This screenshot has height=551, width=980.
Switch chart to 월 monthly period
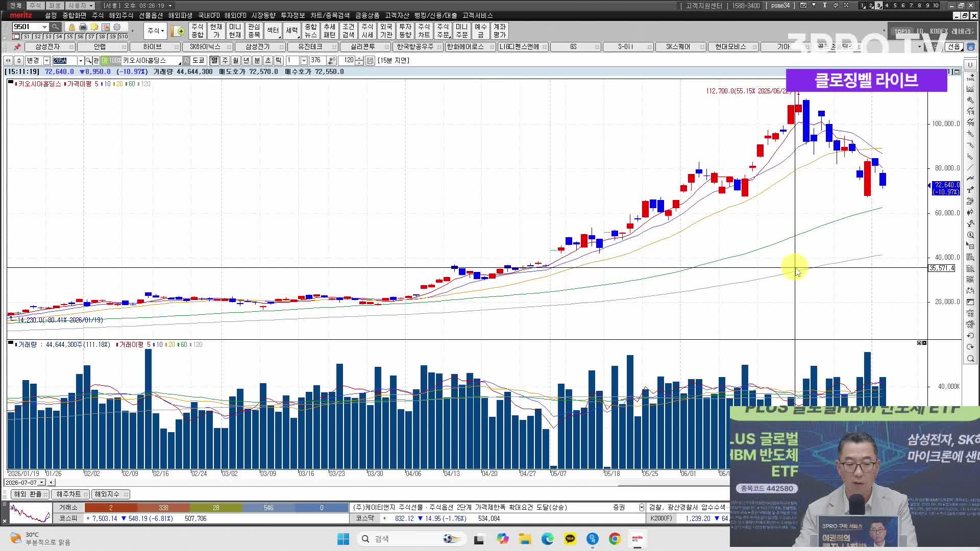[236, 60]
